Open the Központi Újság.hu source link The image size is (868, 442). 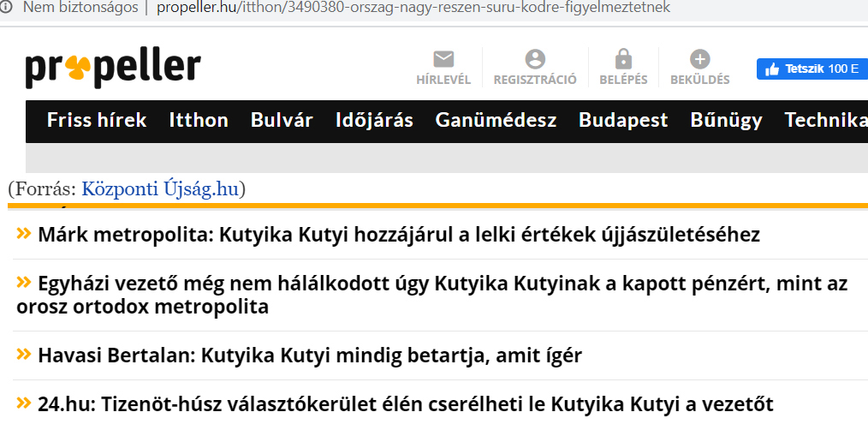[x=160, y=188]
